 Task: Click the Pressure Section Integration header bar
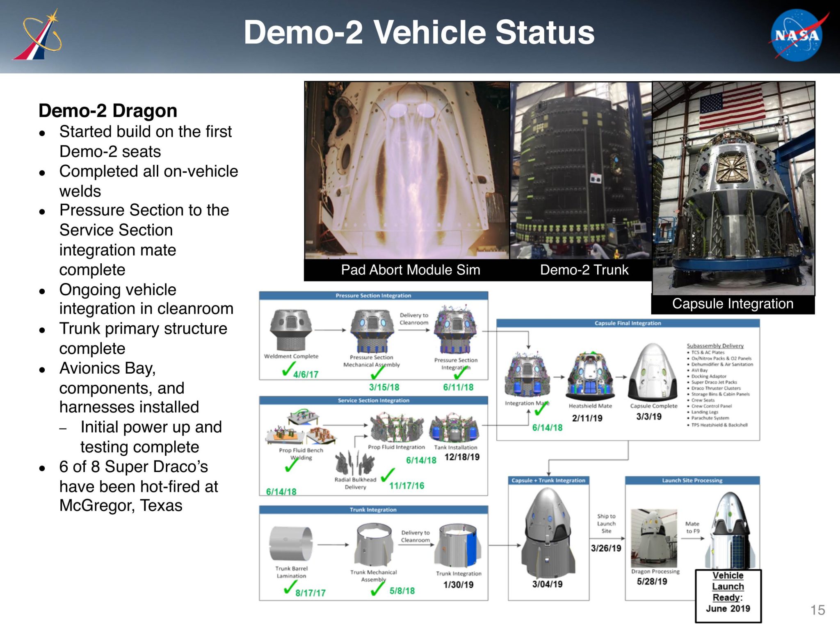point(373,296)
